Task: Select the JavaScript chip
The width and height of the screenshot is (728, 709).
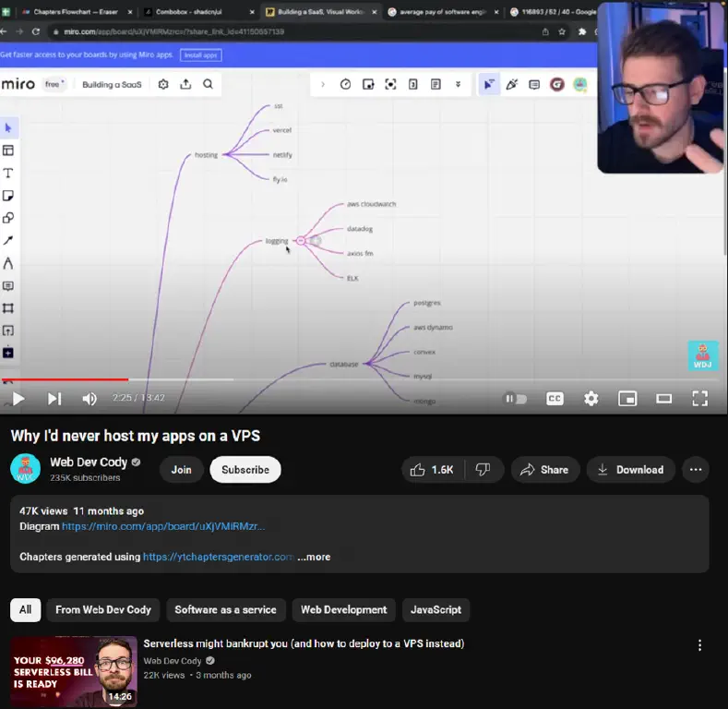Action: coord(436,609)
